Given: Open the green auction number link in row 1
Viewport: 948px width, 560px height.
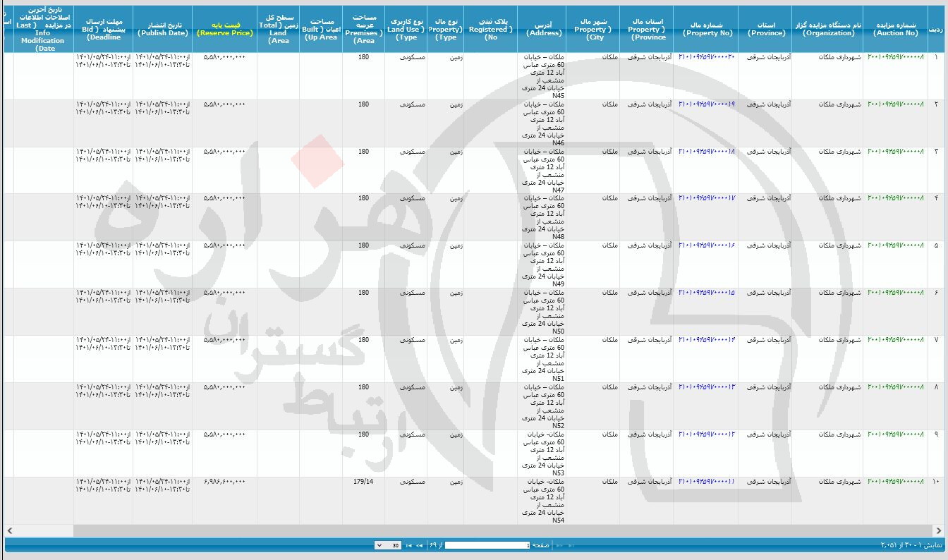Looking at the screenshot, I should tap(895, 57).
